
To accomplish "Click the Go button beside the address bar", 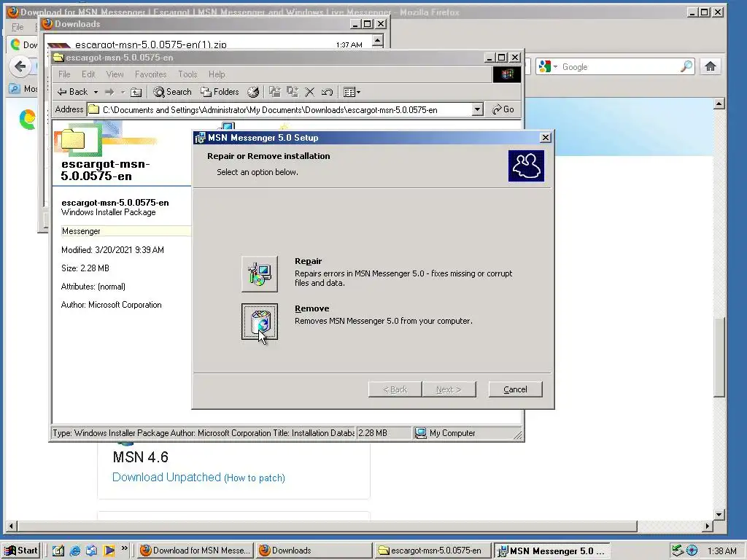I will coord(503,109).
